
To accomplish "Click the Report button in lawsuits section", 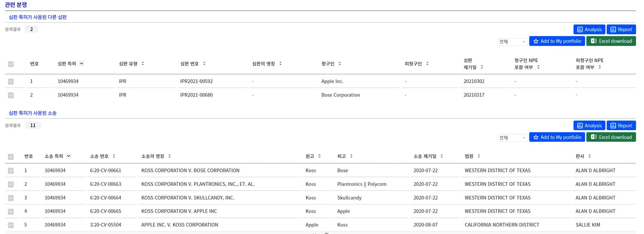I will pos(621,126).
